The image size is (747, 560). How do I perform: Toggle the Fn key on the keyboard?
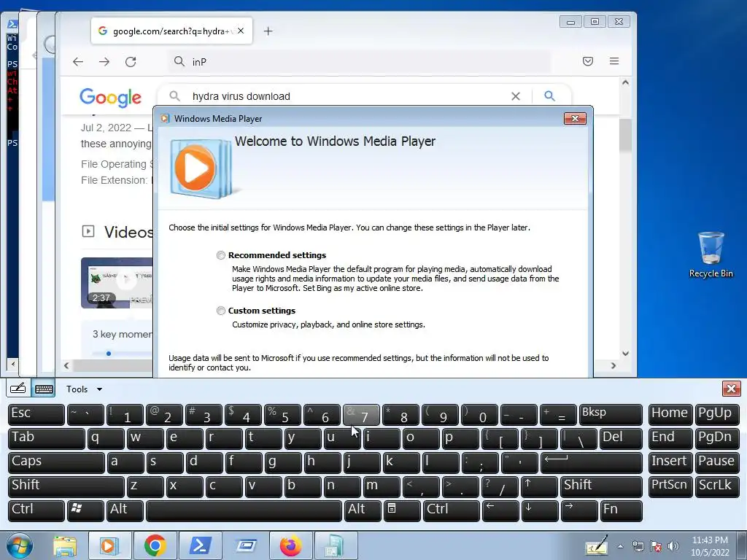621,510
